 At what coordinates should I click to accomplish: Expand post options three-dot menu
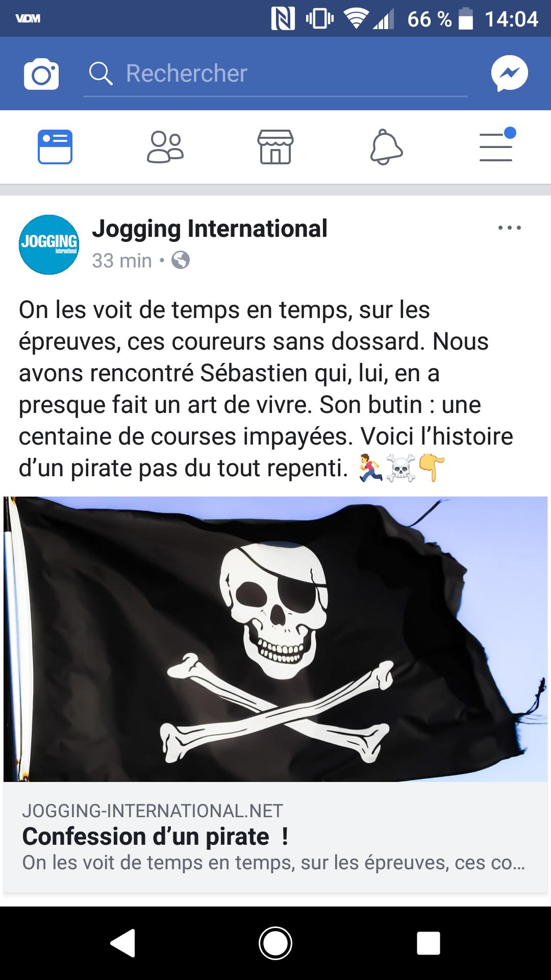pyautogui.click(x=509, y=228)
